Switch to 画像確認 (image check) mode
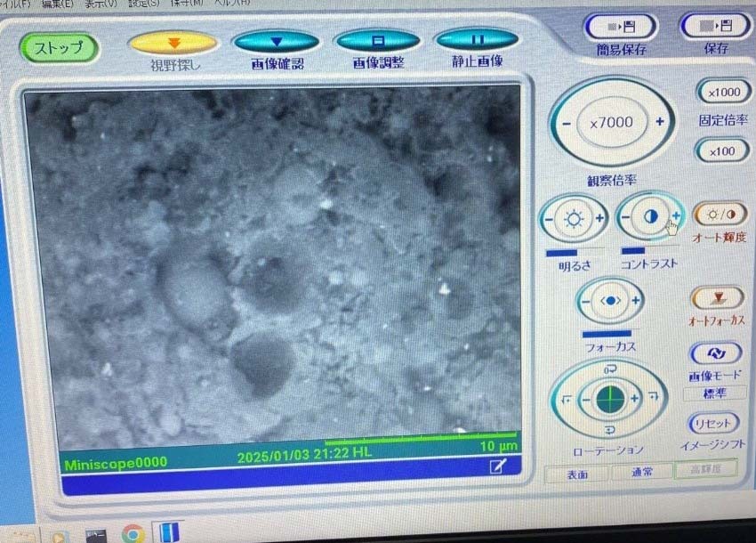This screenshot has height=543, width=756. tap(276, 42)
